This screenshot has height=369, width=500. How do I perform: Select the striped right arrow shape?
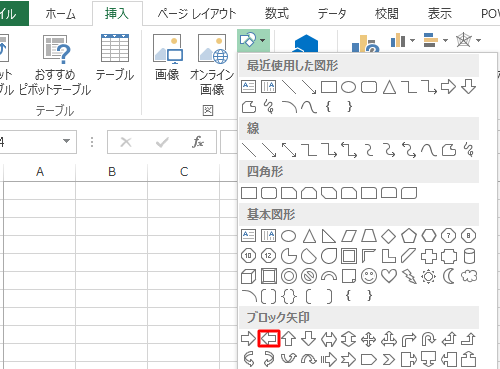[x=329, y=359]
